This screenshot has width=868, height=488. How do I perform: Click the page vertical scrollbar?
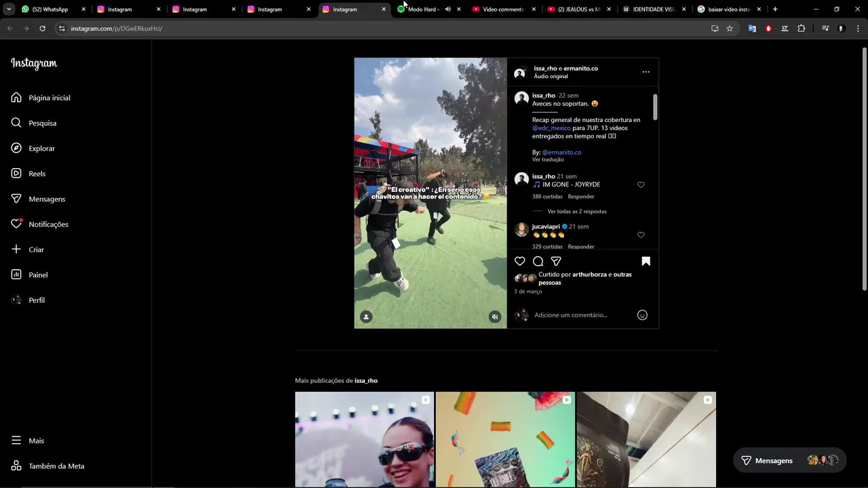click(x=864, y=169)
